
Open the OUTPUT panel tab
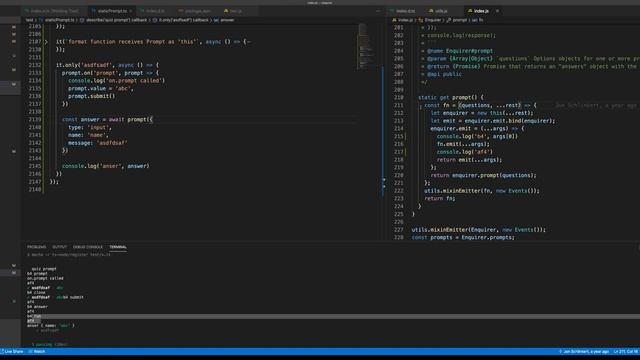point(59,247)
